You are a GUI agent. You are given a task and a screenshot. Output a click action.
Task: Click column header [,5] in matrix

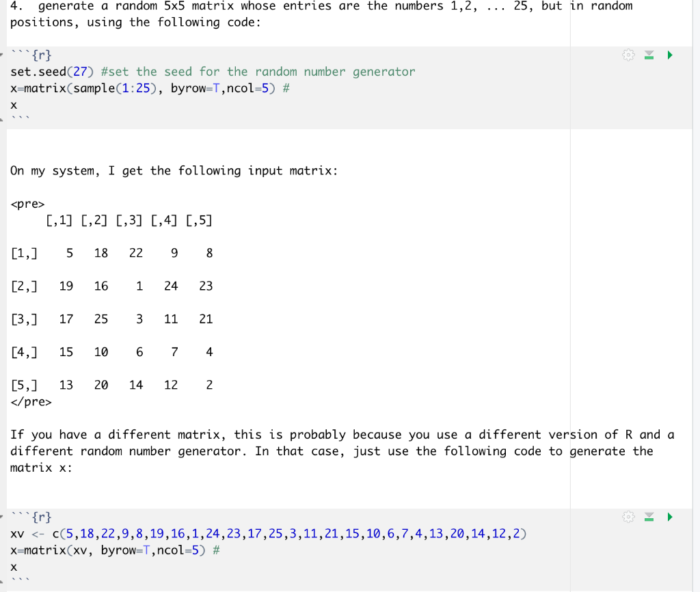tap(199, 220)
